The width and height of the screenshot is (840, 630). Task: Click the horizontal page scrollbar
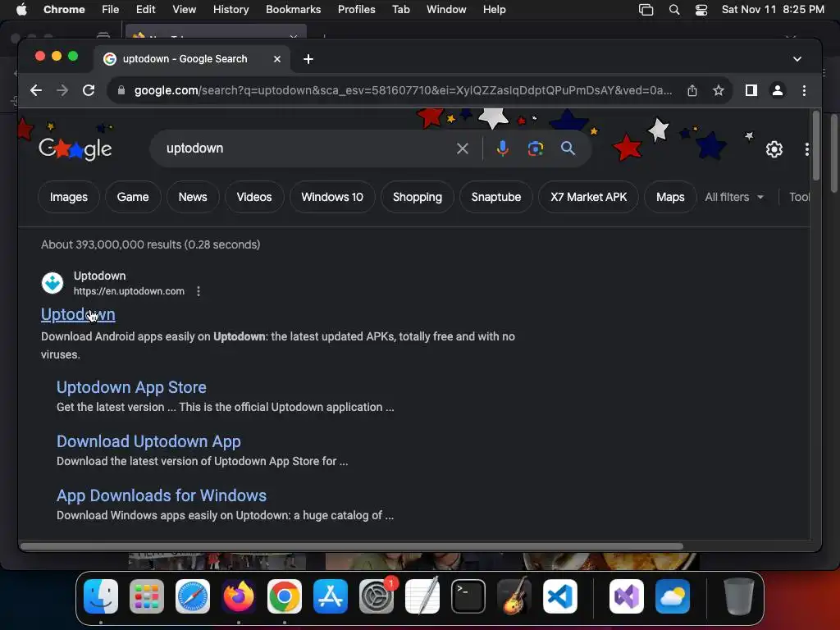pyautogui.click(x=351, y=546)
